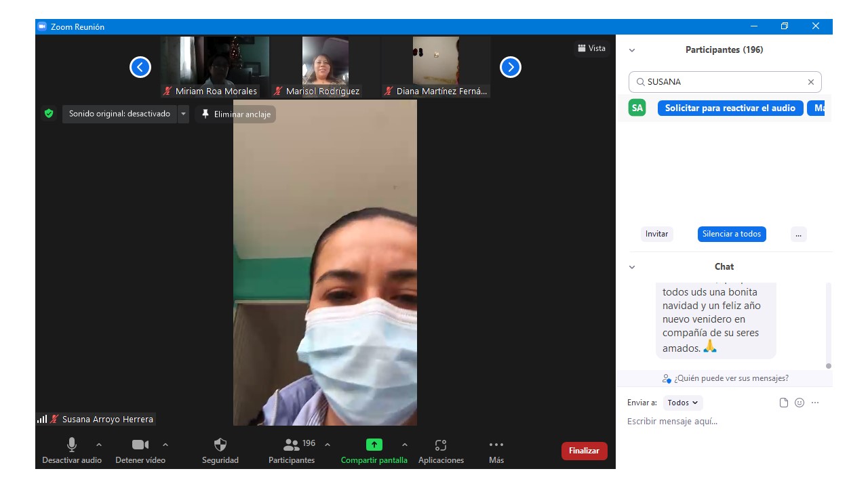Screen dimensions: 868x488
Task: Open the participants more options (...) button
Action: 798,234
